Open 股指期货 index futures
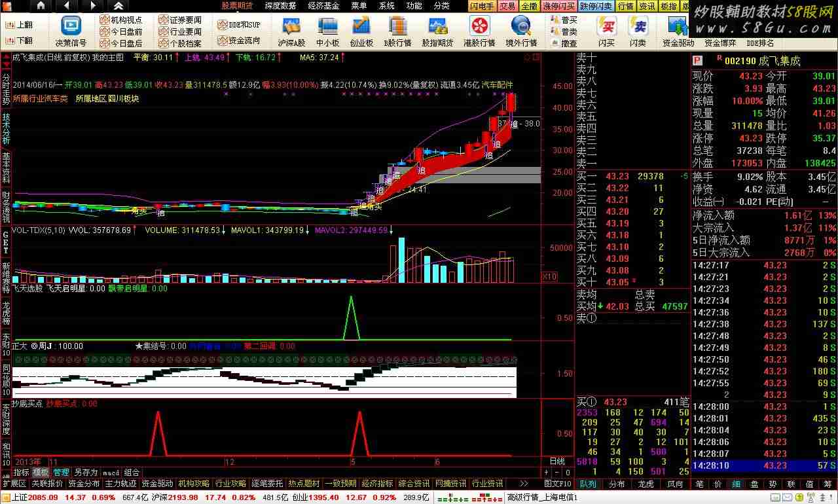Screen dimensions: 838x504 (x=437, y=32)
